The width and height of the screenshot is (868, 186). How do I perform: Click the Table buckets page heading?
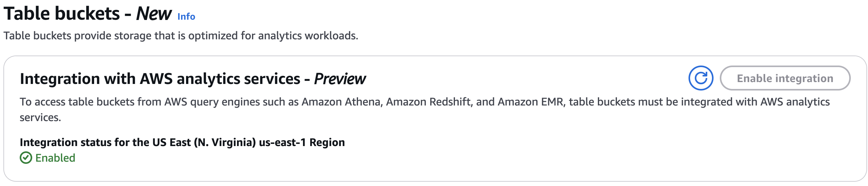click(88, 14)
